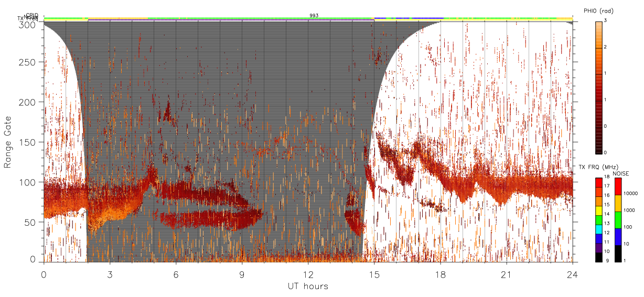Select the cyan 12–13 MHz TX FRQ swatch
The width and height of the screenshot is (644, 297).
coord(599,229)
